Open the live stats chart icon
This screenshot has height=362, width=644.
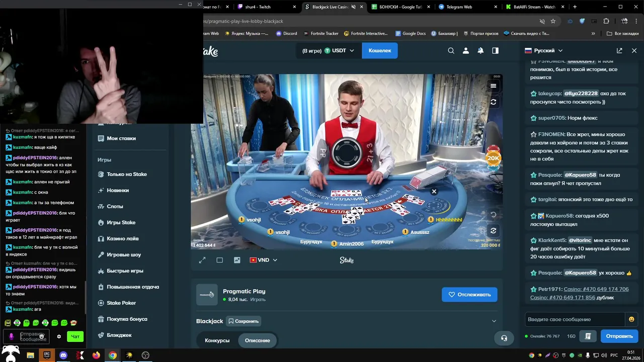pyautogui.click(x=237, y=260)
